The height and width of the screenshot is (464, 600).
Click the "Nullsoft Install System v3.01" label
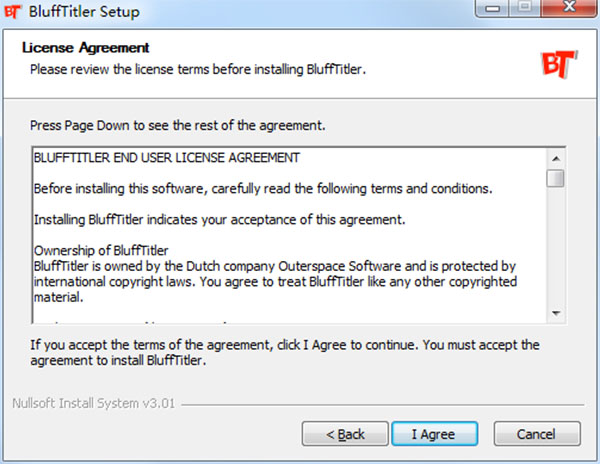(x=92, y=406)
